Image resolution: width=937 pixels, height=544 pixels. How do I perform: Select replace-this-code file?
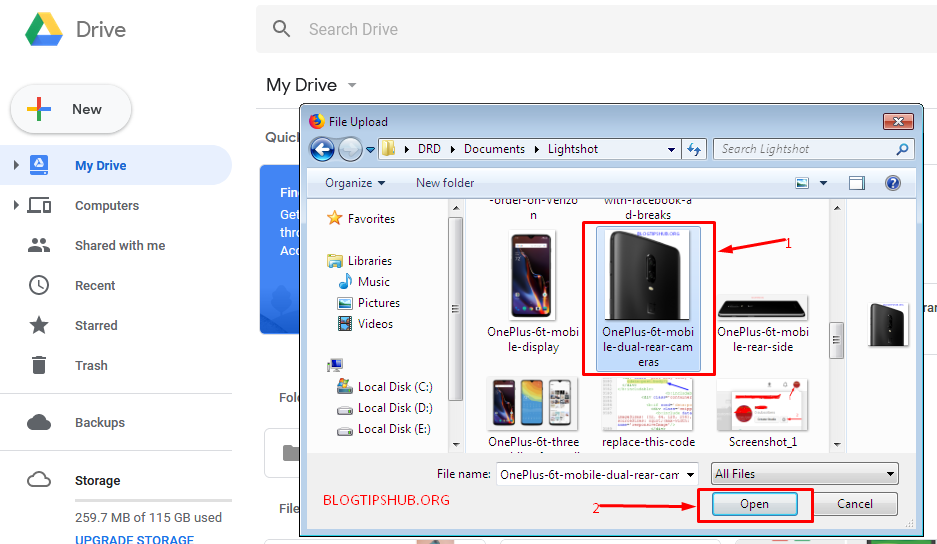tap(648, 412)
